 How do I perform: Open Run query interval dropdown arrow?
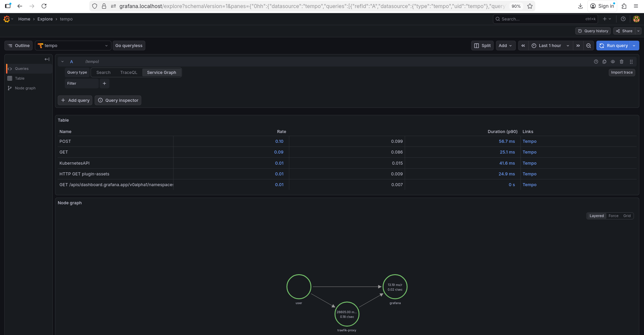634,46
